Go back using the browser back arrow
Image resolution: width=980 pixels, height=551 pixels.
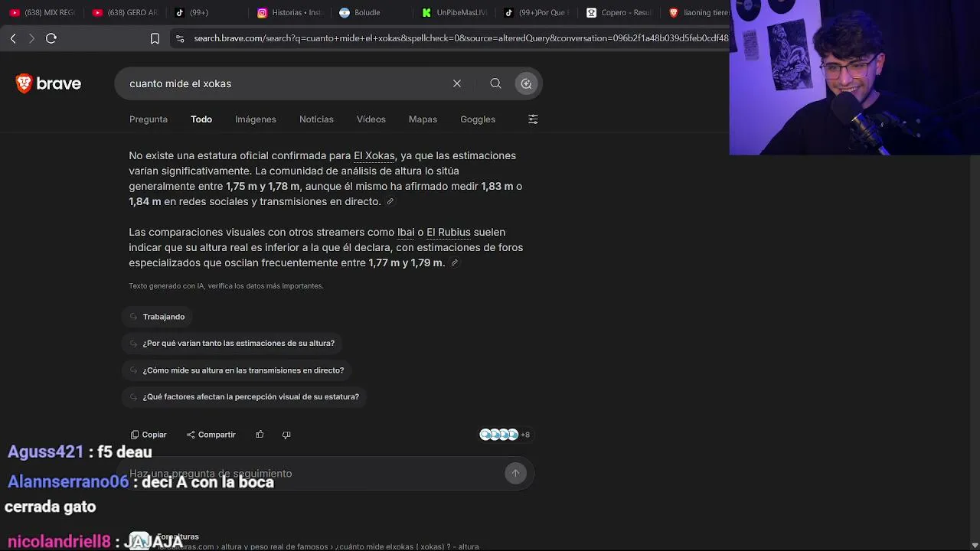[x=13, y=38]
